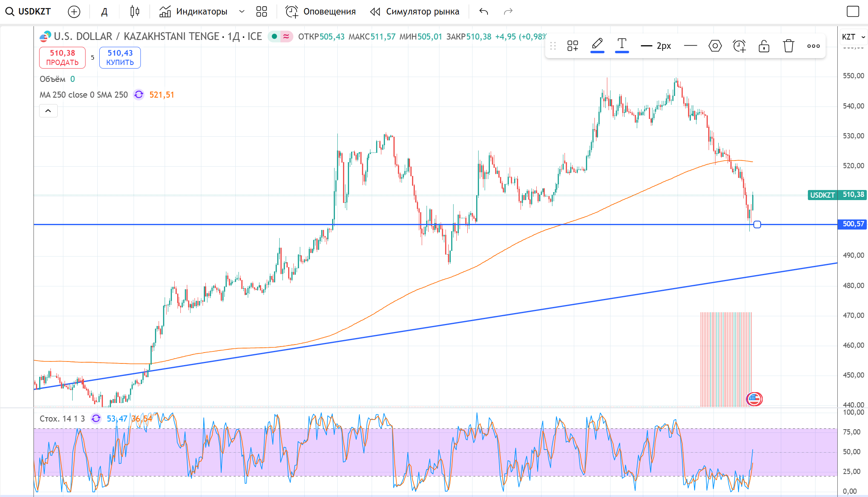Open candlestick chart type selector
This screenshot has height=497, width=868.
(135, 12)
